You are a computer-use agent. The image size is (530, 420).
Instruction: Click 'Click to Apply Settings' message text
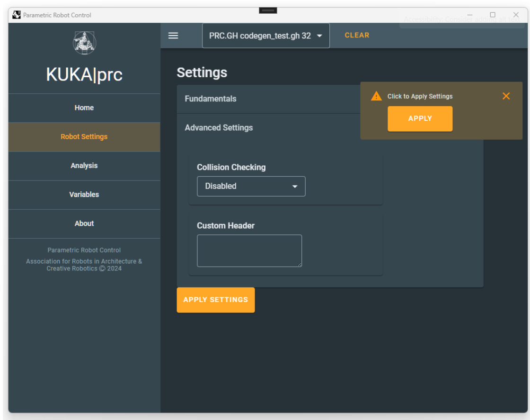click(x=420, y=97)
